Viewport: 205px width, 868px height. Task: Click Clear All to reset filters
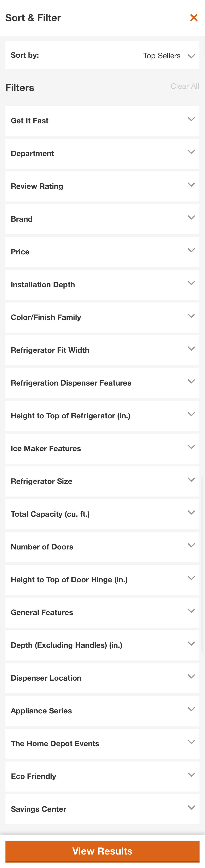click(185, 86)
